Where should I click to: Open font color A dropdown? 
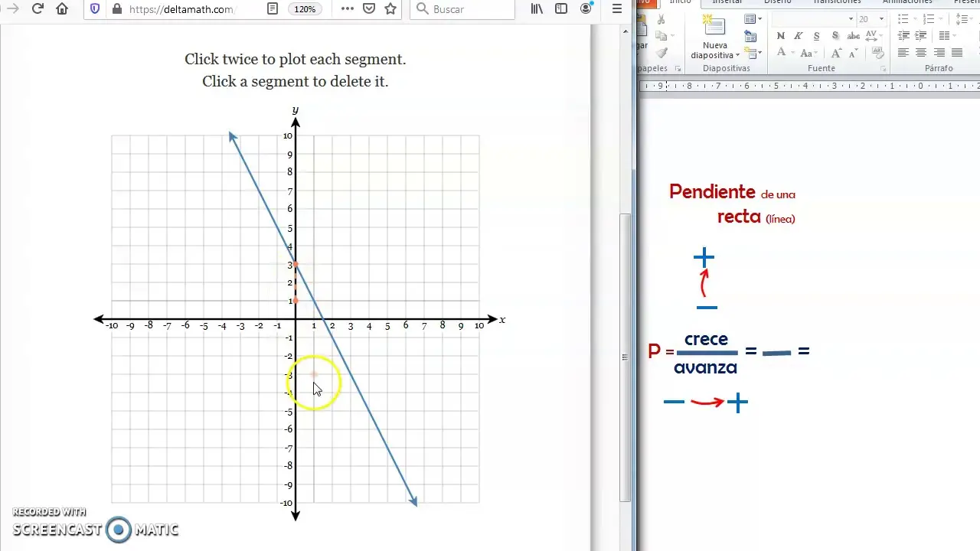click(x=784, y=53)
